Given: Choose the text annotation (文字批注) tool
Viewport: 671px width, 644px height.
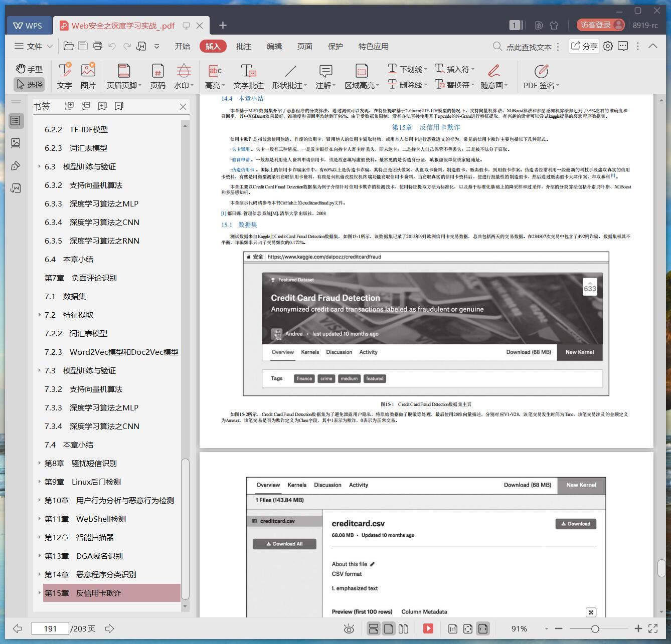Looking at the screenshot, I should tap(248, 76).
